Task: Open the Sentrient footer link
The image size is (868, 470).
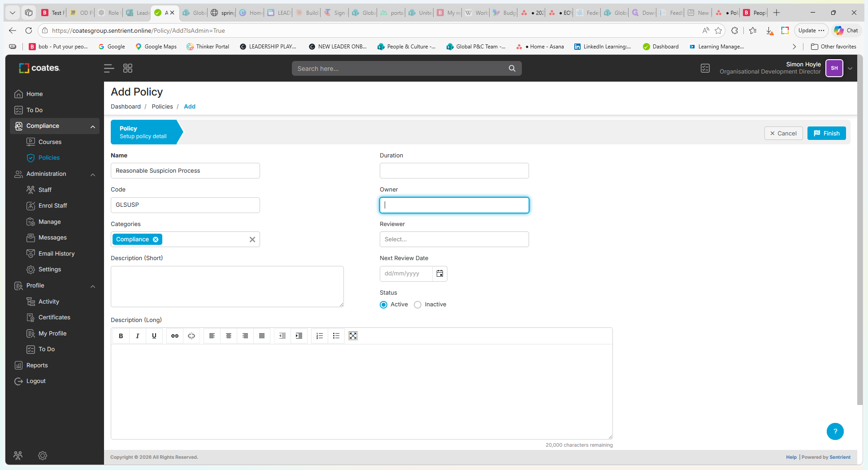Action: click(840, 457)
